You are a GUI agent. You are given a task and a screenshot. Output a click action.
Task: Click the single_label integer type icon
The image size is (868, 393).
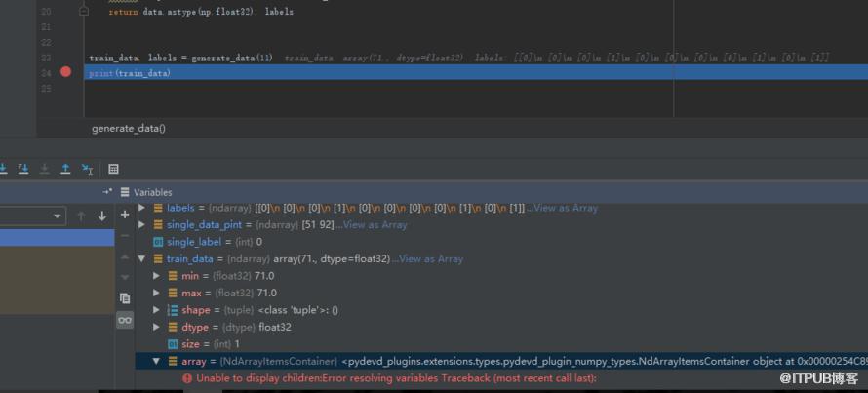tap(158, 242)
